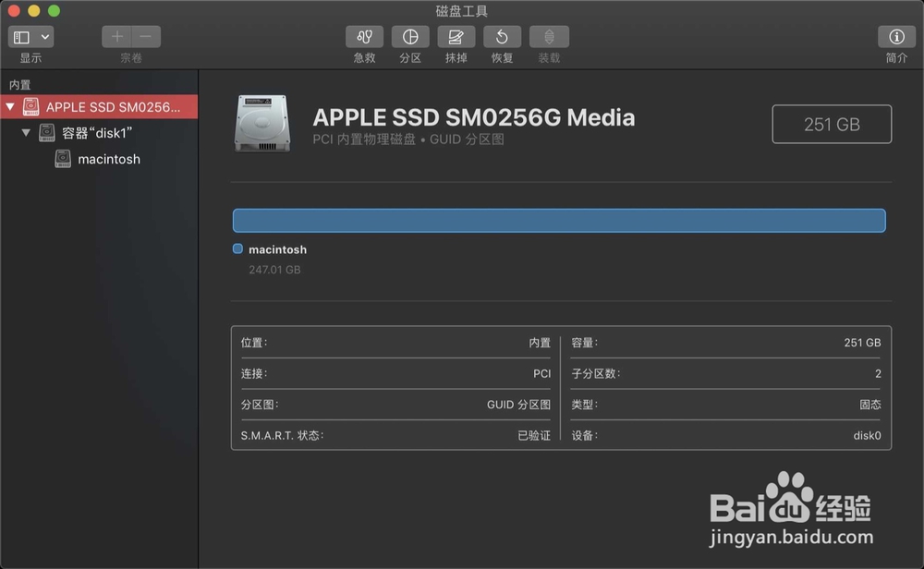
Task: Click the disk0 device value
Action: click(867, 435)
